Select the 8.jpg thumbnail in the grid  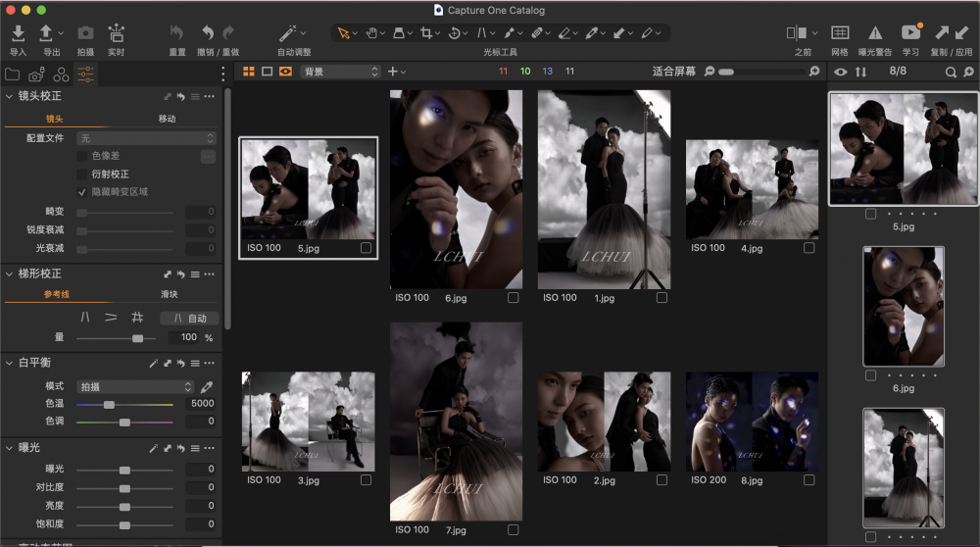tap(752, 422)
